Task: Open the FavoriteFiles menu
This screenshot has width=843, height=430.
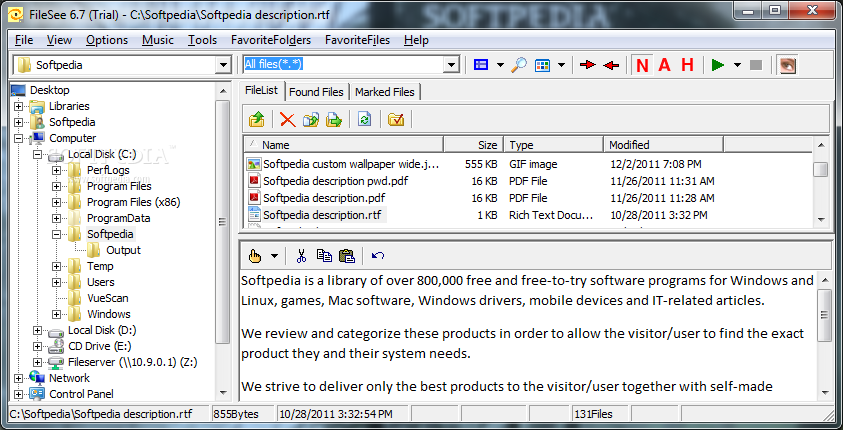Action: point(358,40)
